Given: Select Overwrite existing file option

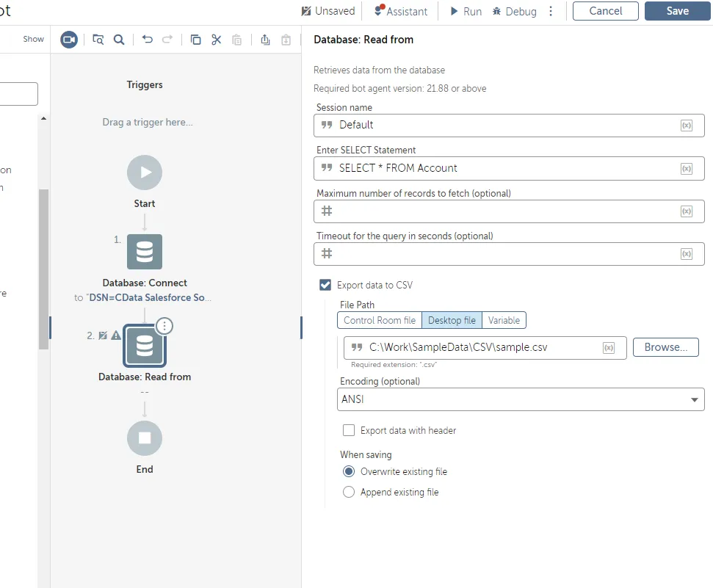Looking at the screenshot, I should (349, 471).
